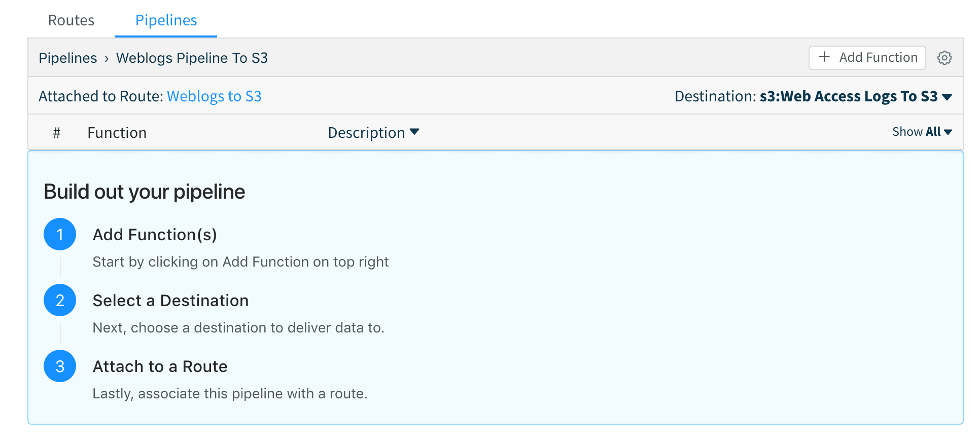Switch to the Routes tab
Screen dimensions: 980x446
click(71, 20)
